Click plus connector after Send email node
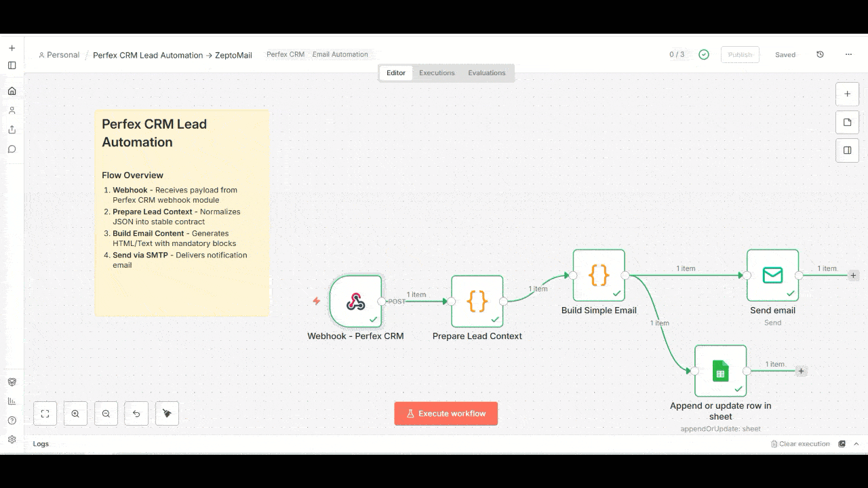Viewport: 868px width, 488px height. tap(854, 275)
